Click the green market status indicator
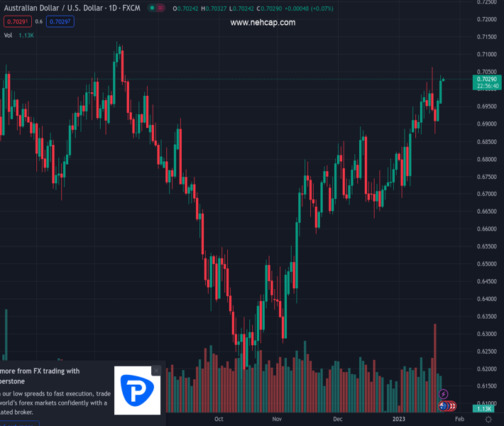The width and height of the screenshot is (504, 426). (x=153, y=8)
